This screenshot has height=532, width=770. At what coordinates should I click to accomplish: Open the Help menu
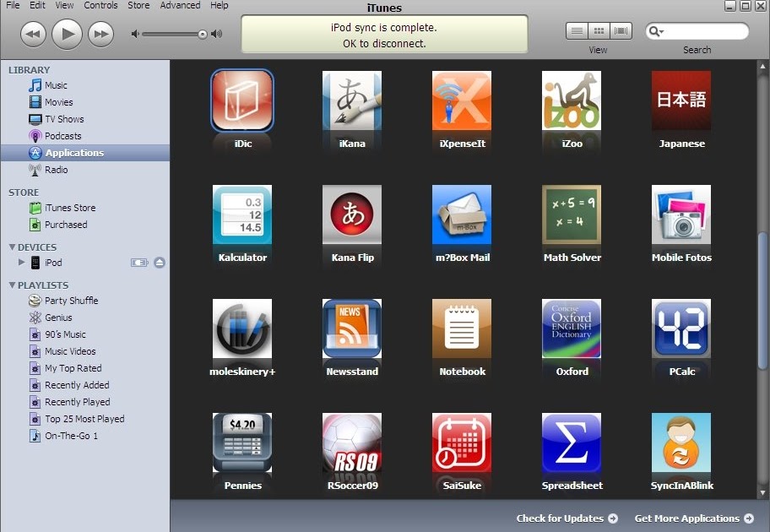(x=219, y=5)
